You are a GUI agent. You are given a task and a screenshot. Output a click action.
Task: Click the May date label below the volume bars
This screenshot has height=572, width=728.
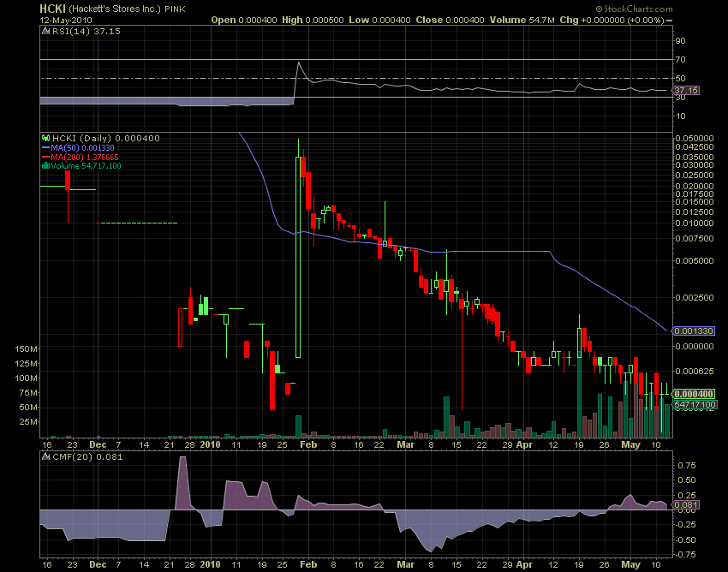pos(631,444)
